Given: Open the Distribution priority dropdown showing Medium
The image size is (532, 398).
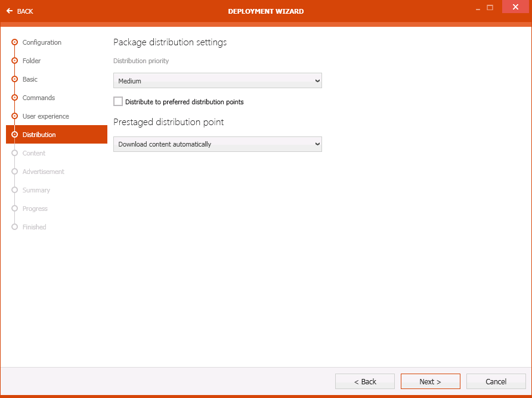Looking at the screenshot, I should (217, 80).
